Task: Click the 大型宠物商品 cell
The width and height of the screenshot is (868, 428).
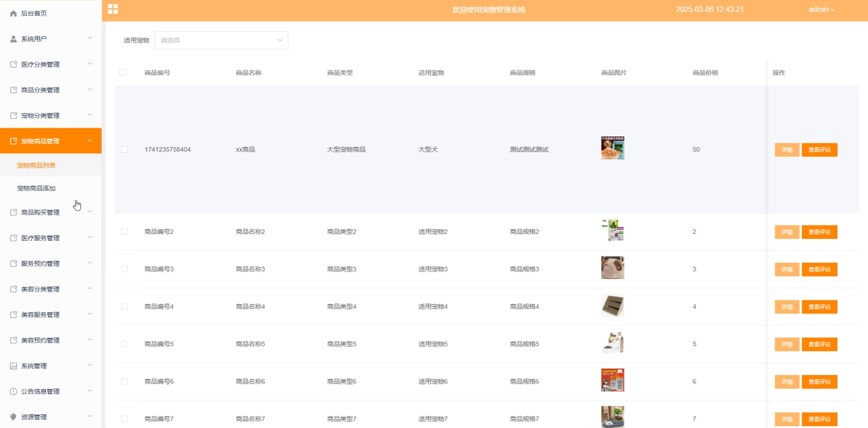Action: pyautogui.click(x=346, y=150)
